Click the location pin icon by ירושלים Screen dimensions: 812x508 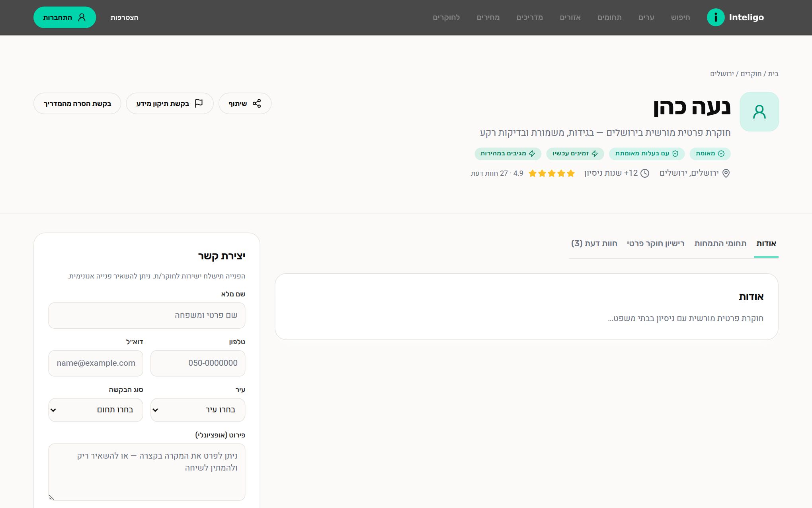(726, 173)
